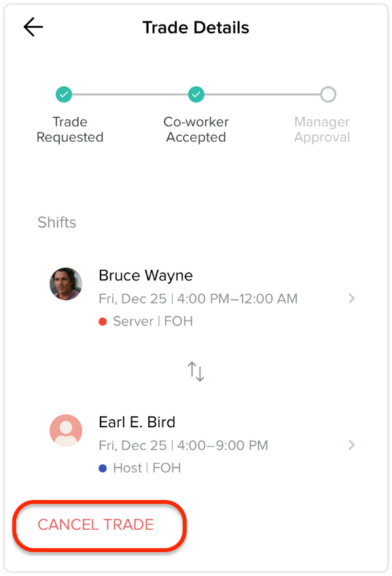Select the Bruce Wayne name text
Image resolution: width=392 pixels, height=576 pixels.
(146, 276)
